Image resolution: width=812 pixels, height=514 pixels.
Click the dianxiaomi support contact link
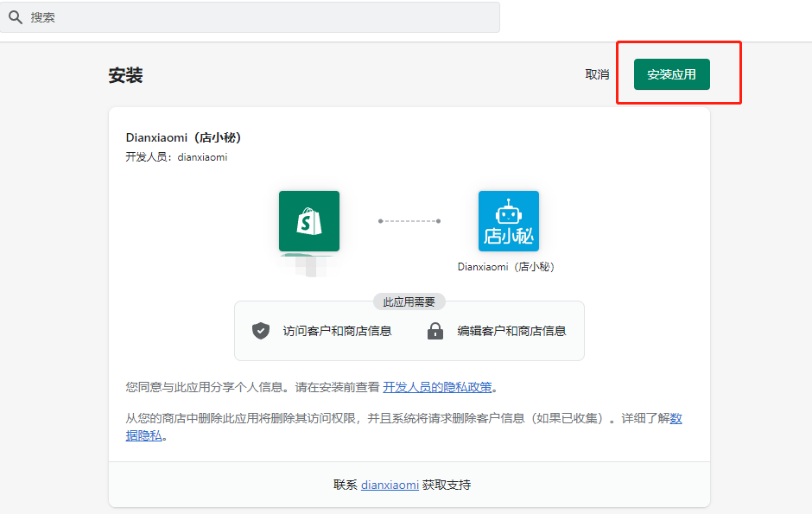[x=390, y=485]
